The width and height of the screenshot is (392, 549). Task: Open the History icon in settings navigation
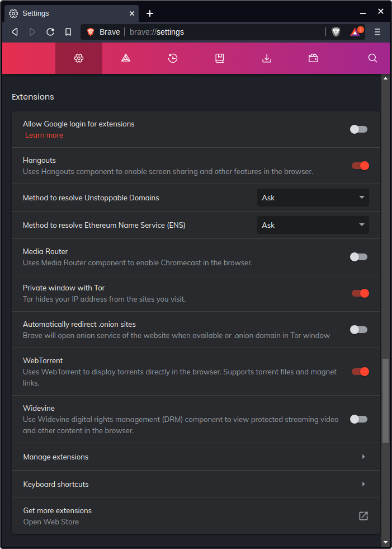click(x=173, y=58)
